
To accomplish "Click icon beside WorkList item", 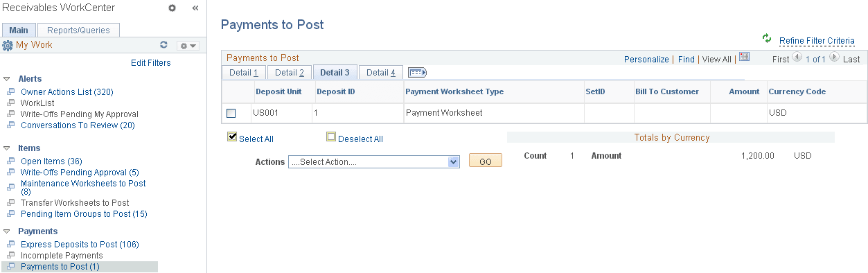I will click(x=10, y=103).
